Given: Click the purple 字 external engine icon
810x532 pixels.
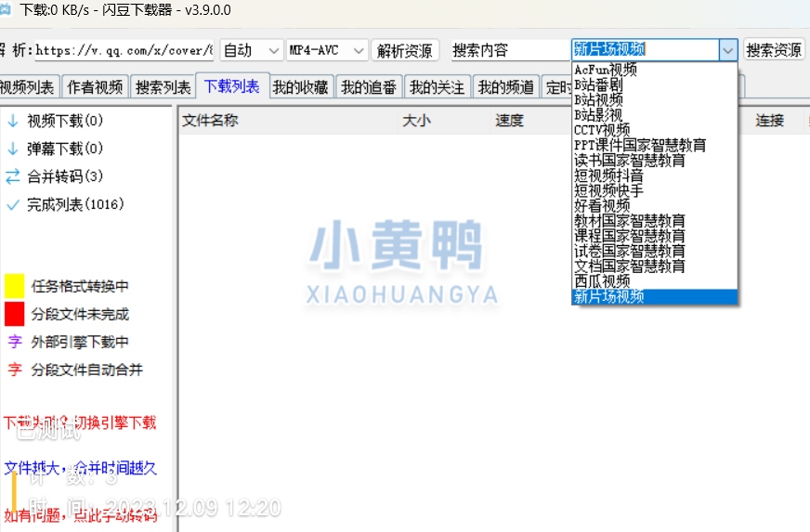Looking at the screenshot, I should click(x=15, y=342).
